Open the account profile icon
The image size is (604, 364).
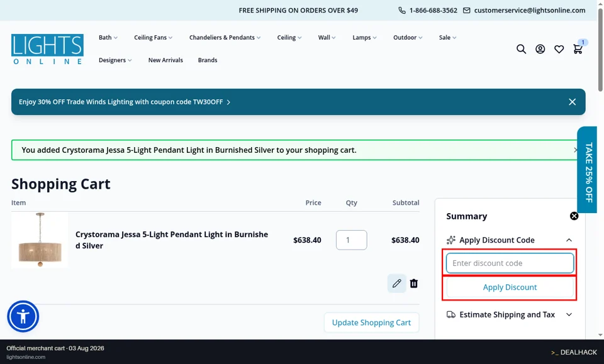(x=540, y=49)
